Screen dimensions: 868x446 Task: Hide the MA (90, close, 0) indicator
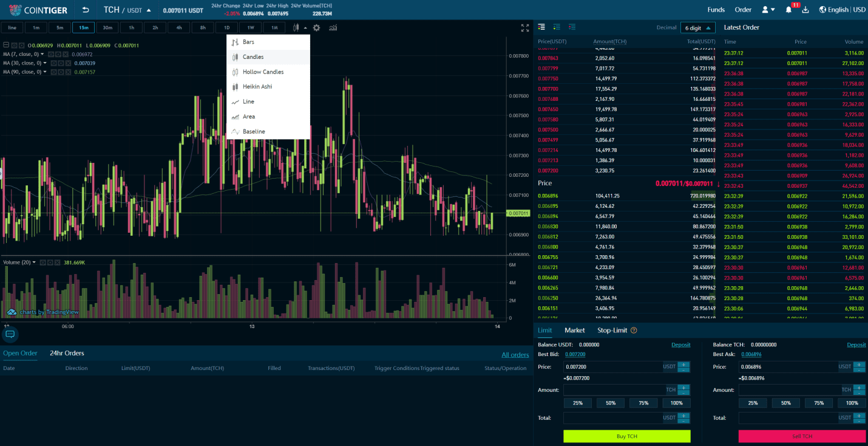click(x=53, y=72)
